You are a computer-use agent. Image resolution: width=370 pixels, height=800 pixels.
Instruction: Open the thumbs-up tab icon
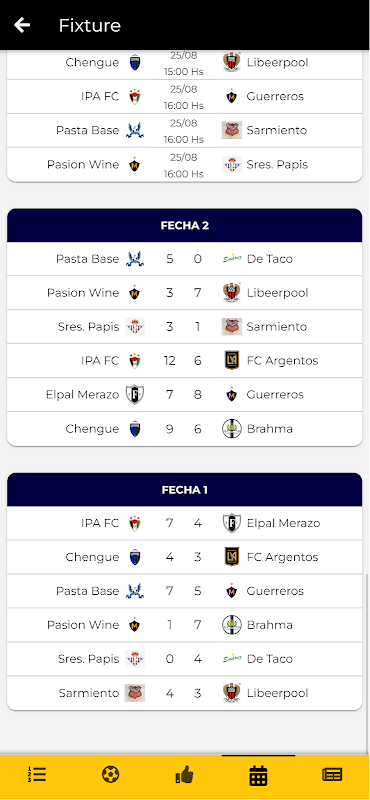coord(184,775)
